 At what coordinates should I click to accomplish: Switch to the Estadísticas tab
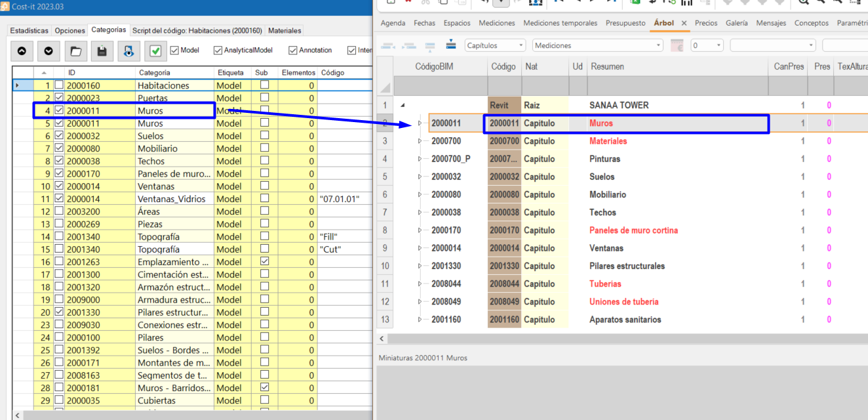29,31
